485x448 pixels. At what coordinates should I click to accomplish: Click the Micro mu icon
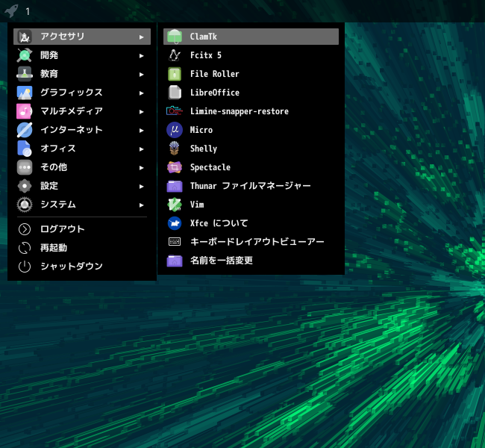(175, 130)
